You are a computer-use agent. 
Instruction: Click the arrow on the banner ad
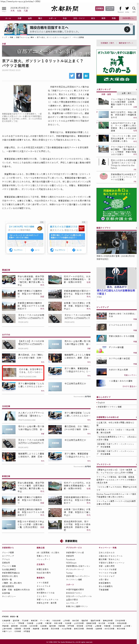[x=127, y=29]
